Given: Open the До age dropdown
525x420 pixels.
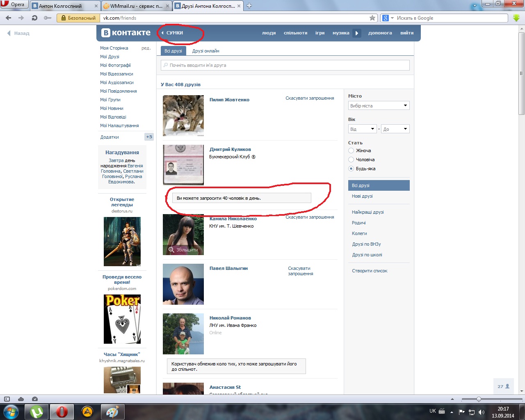Looking at the screenshot, I should 395,129.
